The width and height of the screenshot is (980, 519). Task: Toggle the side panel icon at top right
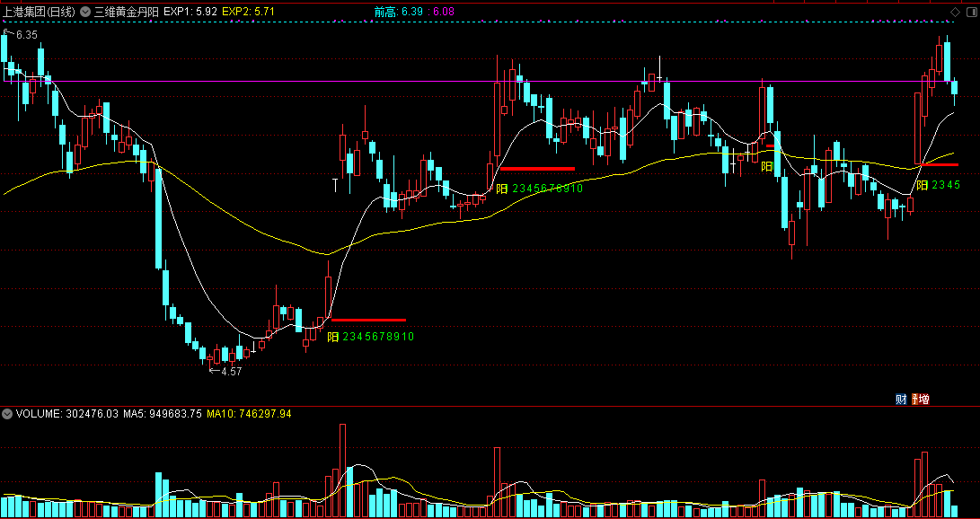click(x=971, y=12)
